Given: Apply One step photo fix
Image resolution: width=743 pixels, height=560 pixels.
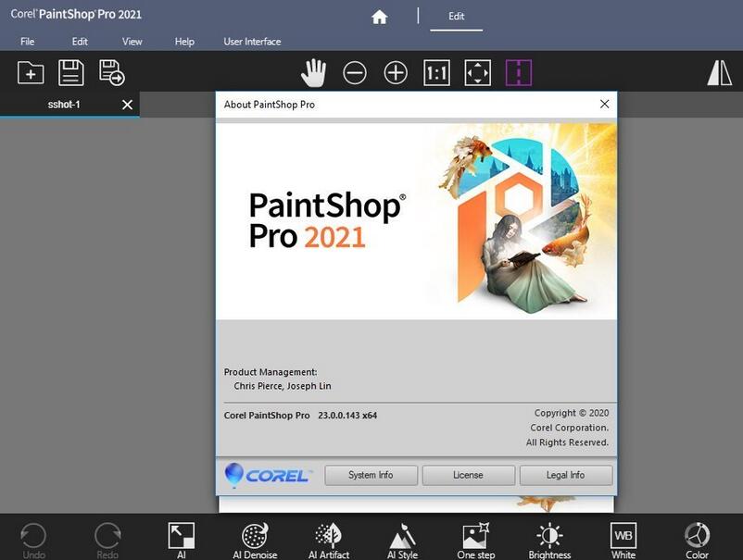Looking at the screenshot, I should (x=476, y=541).
